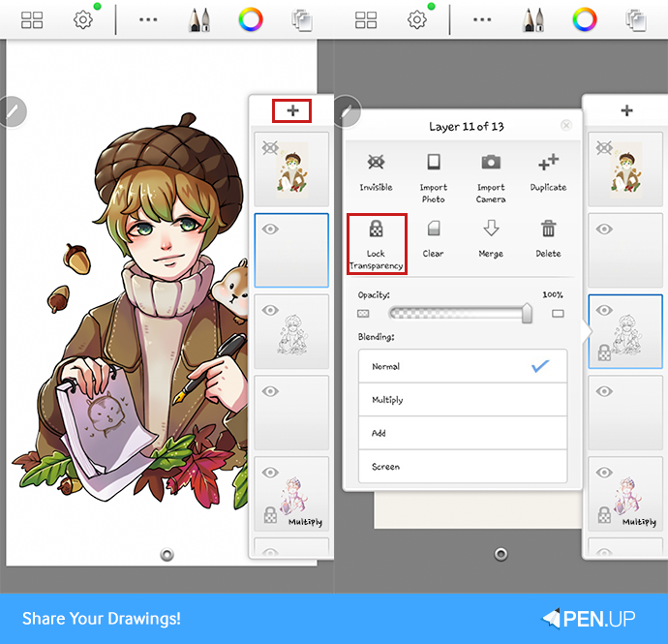The width and height of the screenshot is (668, 644).
Task: Hide Multiply layer in right panel
Action: [x=604, y=473]
